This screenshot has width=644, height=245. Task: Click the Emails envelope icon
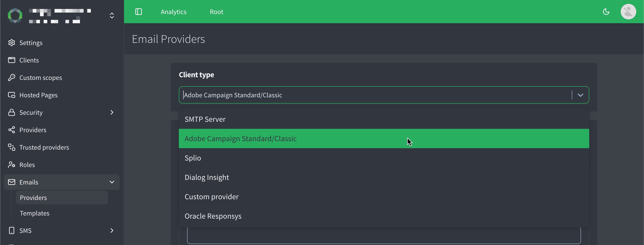(x=11, y=182)
